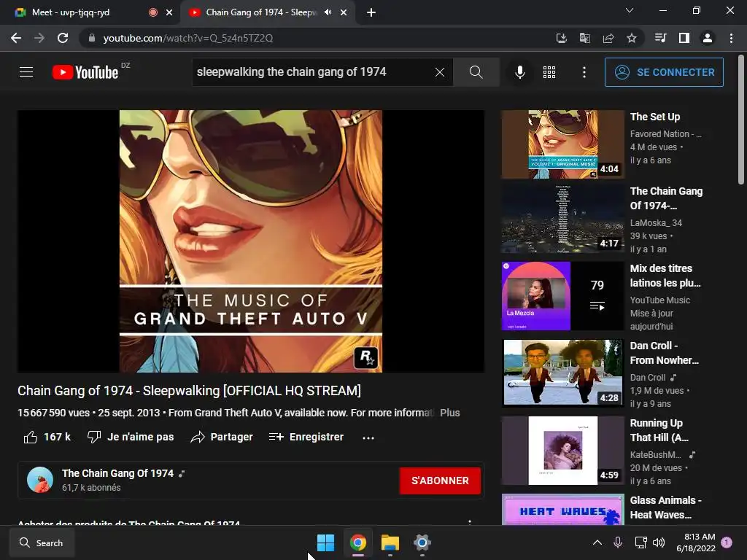Open The Chain Gang Of 1974 channel name

coord(117,473)
